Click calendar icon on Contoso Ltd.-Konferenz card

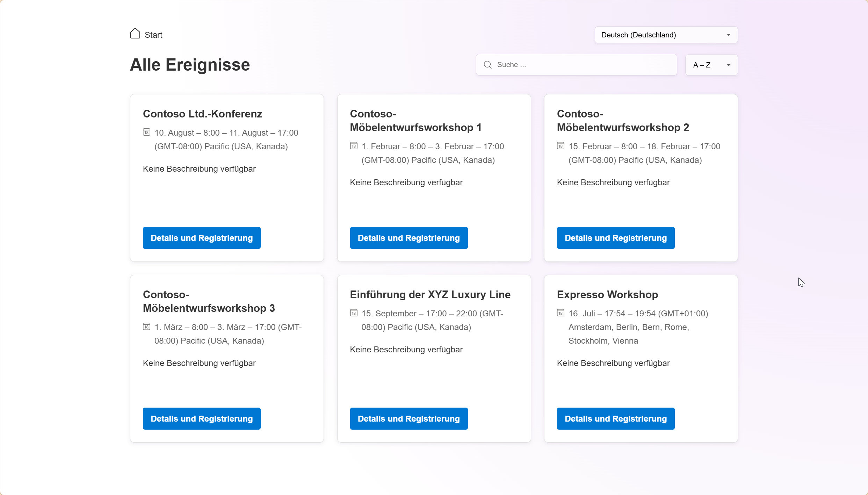[x=147, y=132]
